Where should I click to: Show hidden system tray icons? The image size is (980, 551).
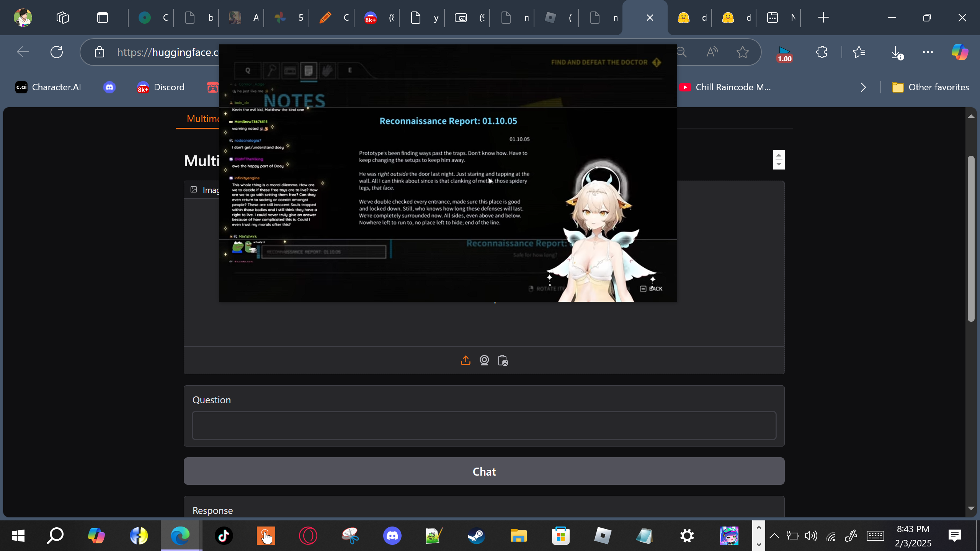pyautogui.click(x=774, y=536)
